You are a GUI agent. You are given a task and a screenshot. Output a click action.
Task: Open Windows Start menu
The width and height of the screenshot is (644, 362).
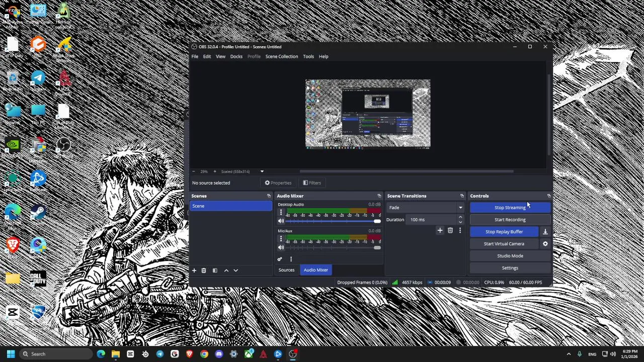coord(11,354)
